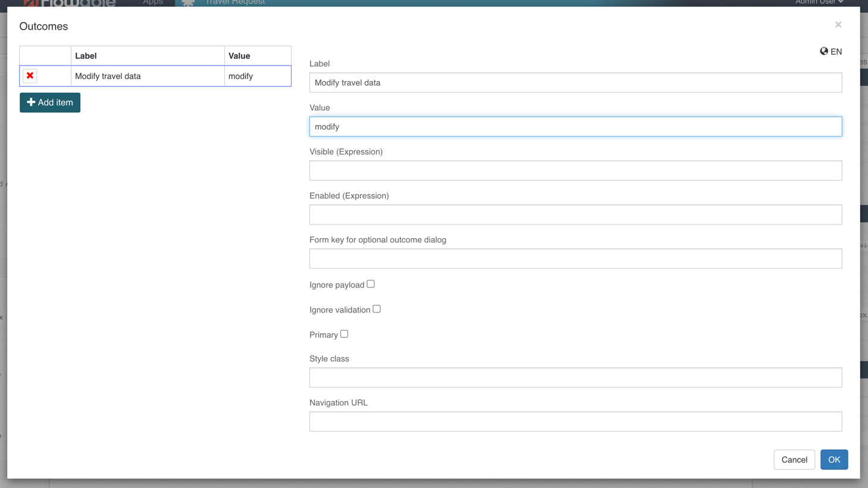Enable the Ignore payload checkbox
This screenshot has width=868, height=488.
[x=371, y=284]
